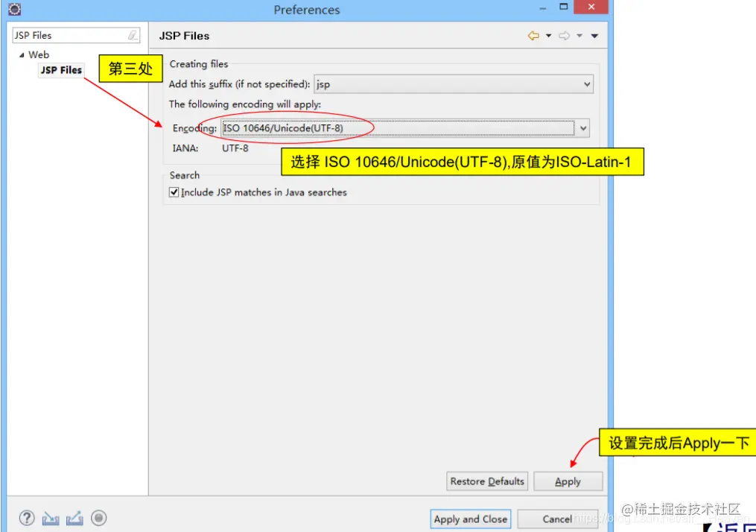Click the forward navigation arrow icon
Screen dimensions: 756x532
[564, 36]
